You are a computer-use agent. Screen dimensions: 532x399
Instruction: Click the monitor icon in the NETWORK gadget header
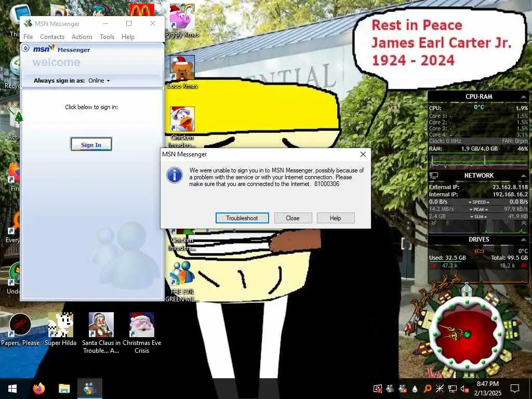[x=434, y=176]
